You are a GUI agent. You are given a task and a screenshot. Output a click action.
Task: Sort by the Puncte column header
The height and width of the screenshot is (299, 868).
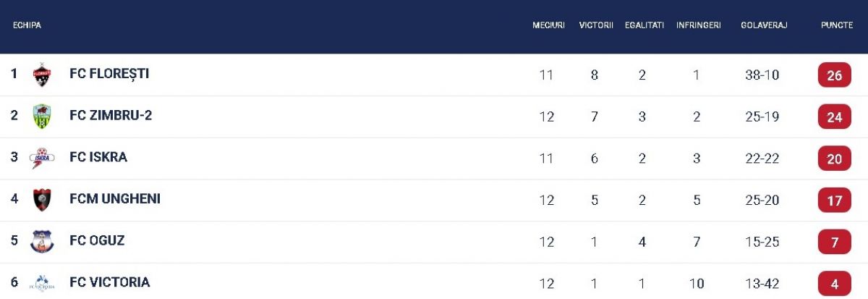[836, 25]
